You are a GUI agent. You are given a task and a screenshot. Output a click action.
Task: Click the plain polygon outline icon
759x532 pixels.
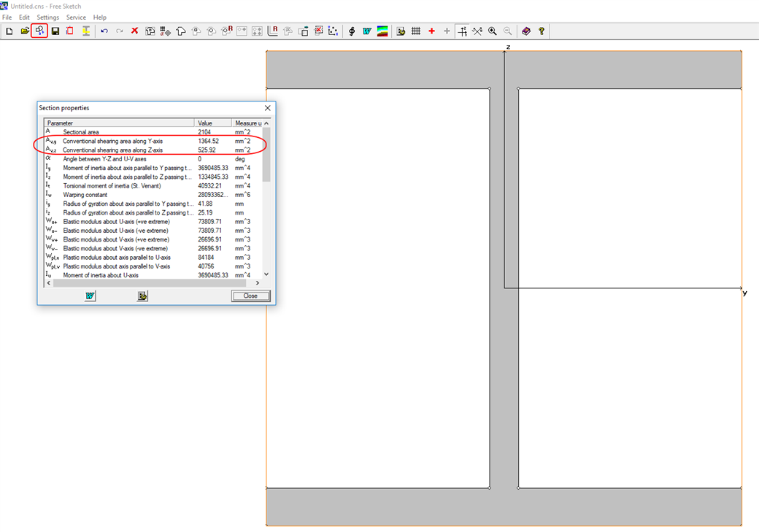click(x=181, y=31)
